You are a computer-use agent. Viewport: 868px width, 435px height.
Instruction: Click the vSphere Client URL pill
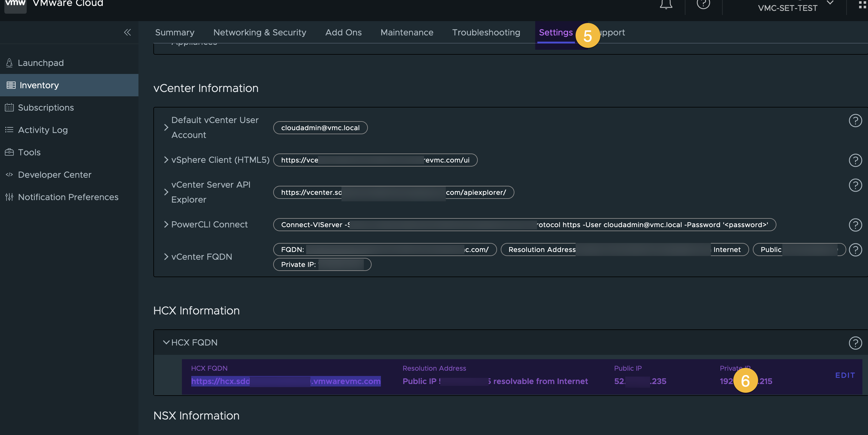(x=375, y=160)
